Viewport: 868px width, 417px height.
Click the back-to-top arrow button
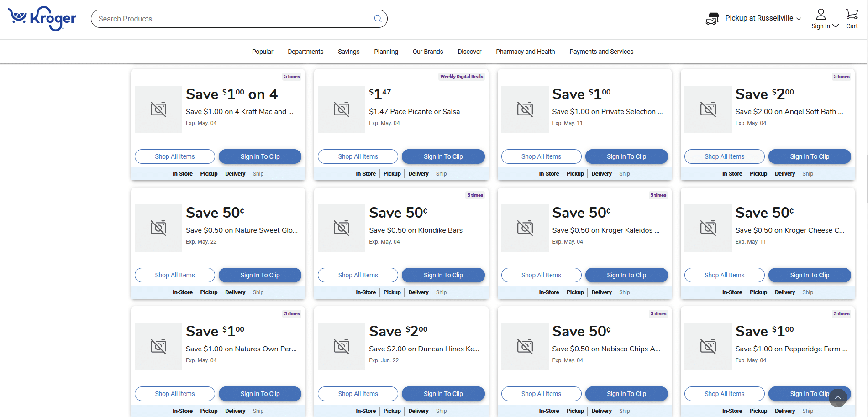coord(838,397)
